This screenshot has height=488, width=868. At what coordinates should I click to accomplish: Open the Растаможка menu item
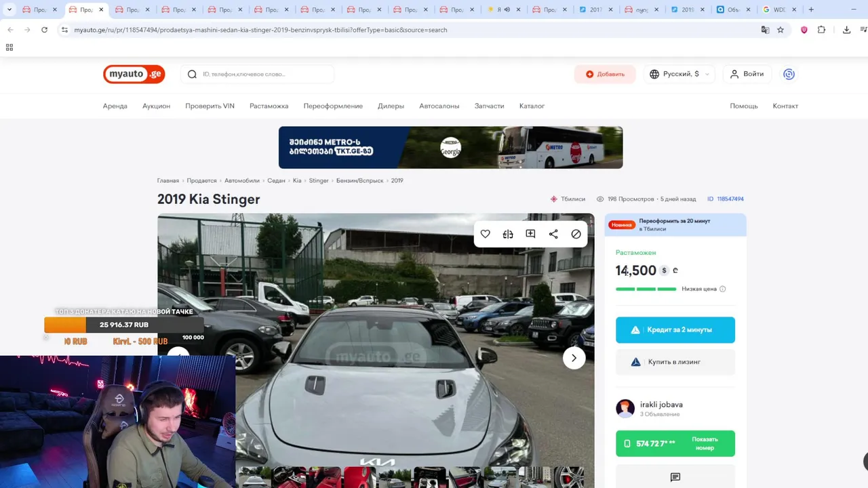[269, 106]
